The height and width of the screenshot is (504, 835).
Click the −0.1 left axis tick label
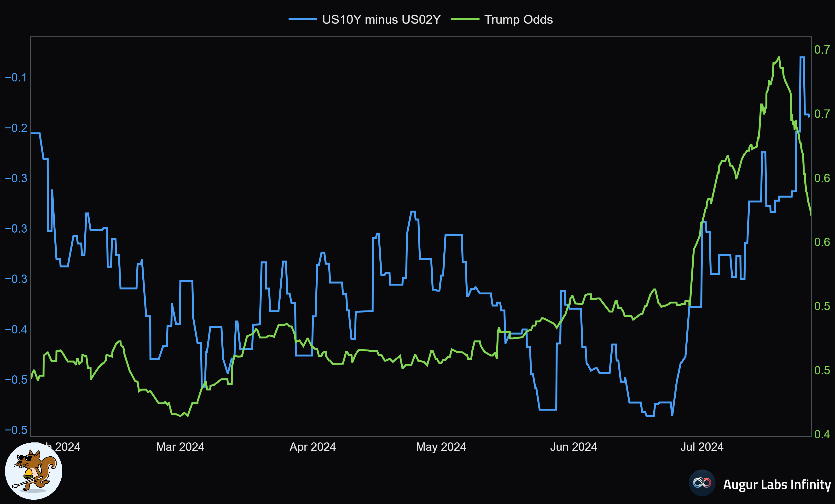pyautogui.click(x=16, y=78)
